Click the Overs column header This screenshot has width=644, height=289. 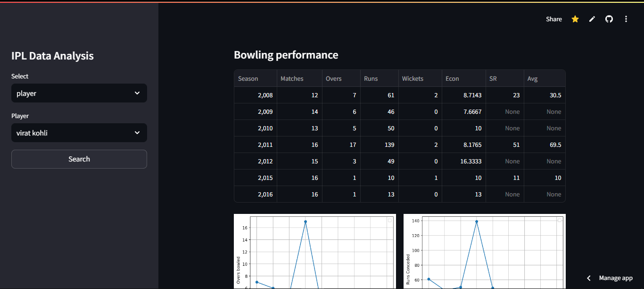click(x=341, y=78)
